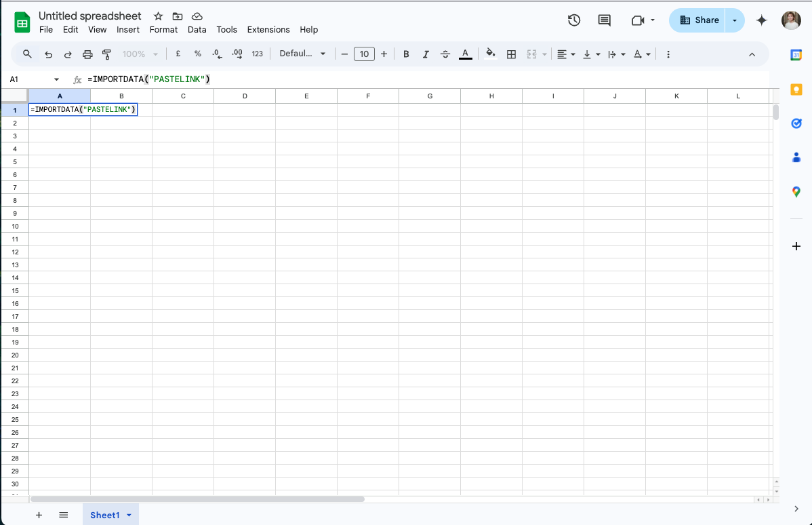Open the View menu

[98, 30]
